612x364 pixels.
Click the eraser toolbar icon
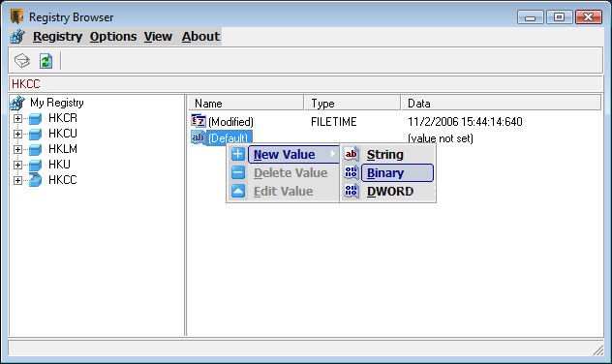coord(22,60)
